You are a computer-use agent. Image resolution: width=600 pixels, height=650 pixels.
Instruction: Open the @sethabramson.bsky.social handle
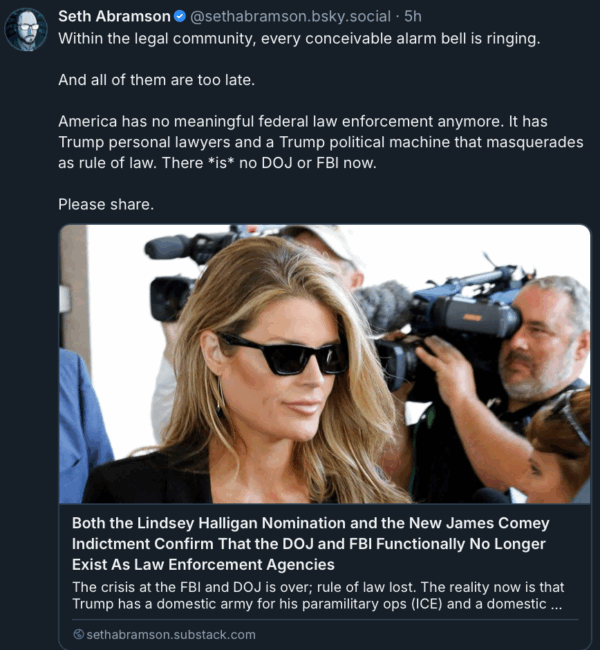tap(290, 17)
